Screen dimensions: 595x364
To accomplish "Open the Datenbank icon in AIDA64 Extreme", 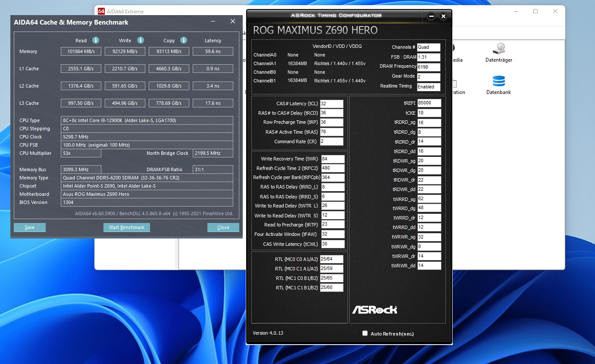I will pos(498,85).
